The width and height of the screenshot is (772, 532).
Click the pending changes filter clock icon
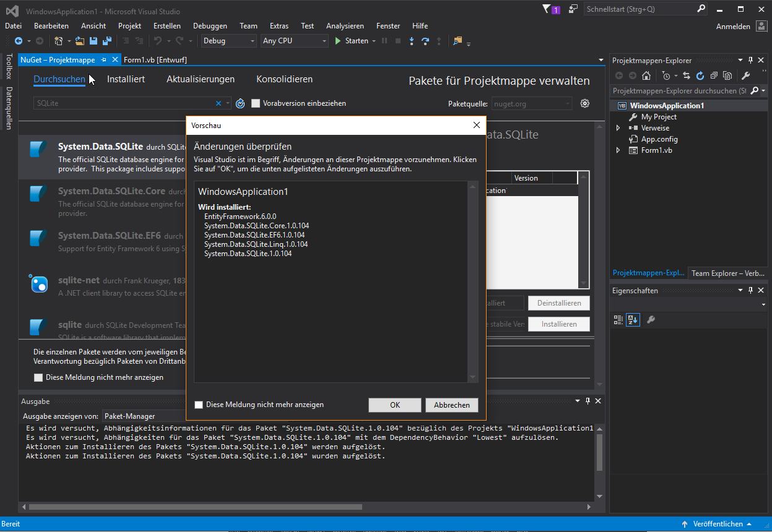coord(666,75)
